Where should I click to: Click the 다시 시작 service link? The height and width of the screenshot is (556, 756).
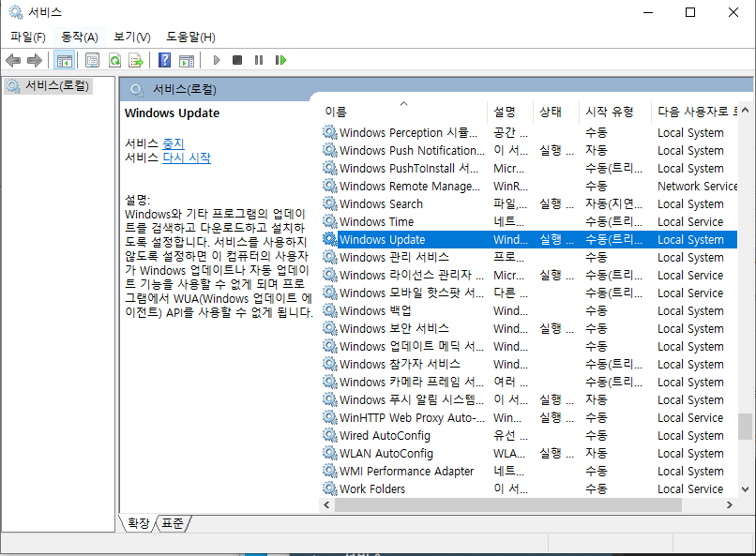187,158
